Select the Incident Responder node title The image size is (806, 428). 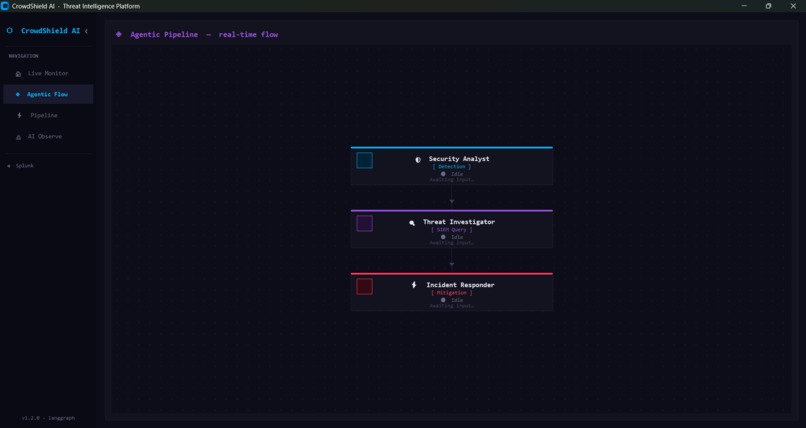tap(460, 285)
